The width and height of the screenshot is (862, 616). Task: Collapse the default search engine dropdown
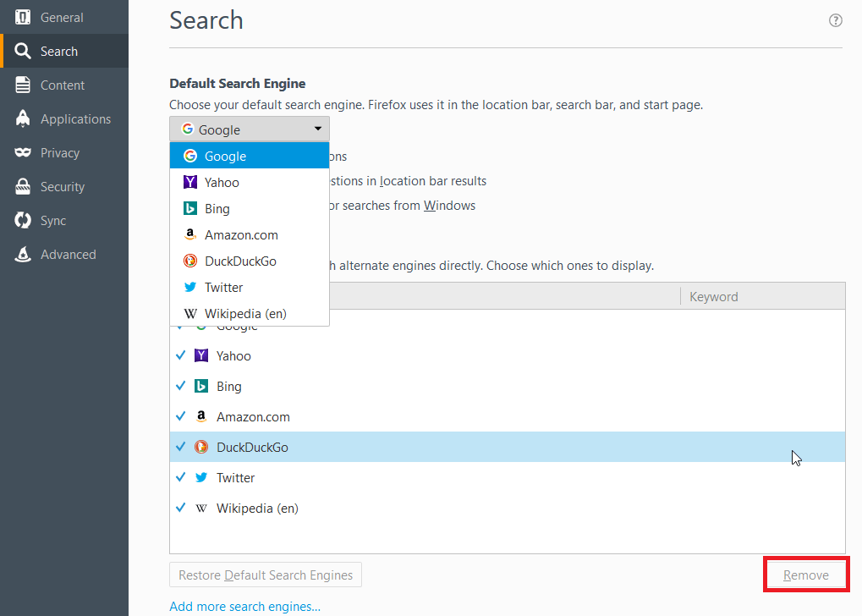tap(249, 129)
